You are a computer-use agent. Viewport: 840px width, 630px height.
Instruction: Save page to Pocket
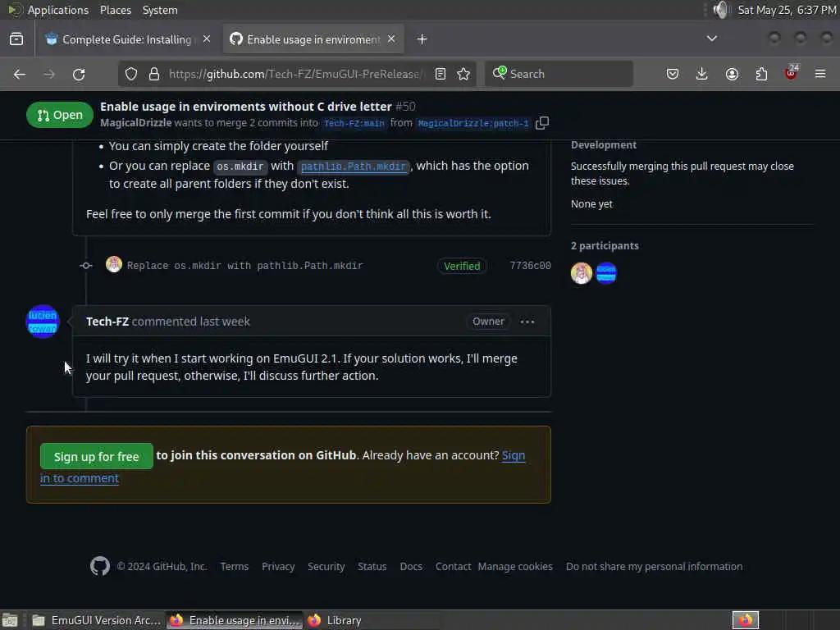pyautogui.click(x=673, y=74)
